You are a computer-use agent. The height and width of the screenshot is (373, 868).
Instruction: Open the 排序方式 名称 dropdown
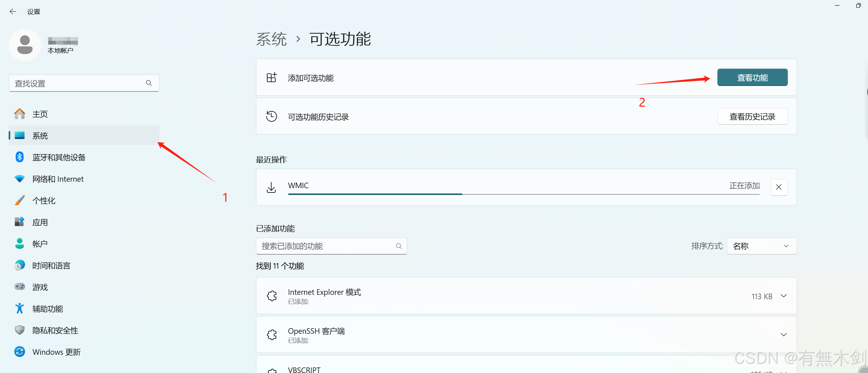(761, 246)
